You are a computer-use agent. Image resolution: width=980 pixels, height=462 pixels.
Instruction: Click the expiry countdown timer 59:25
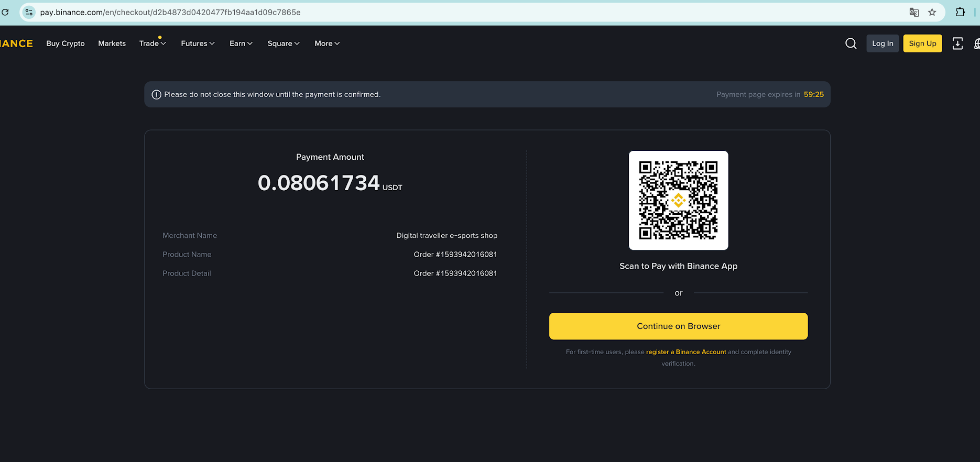pos(814,94)
